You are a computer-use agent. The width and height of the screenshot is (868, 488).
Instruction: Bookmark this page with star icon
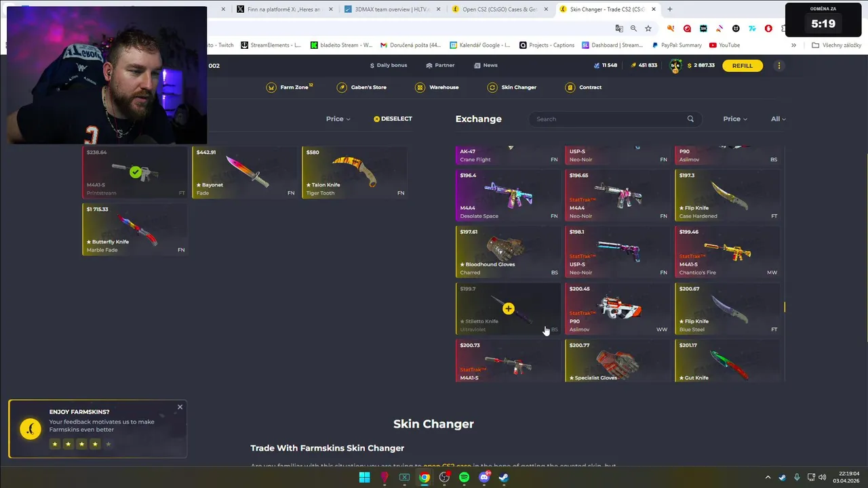click(648, 28)
